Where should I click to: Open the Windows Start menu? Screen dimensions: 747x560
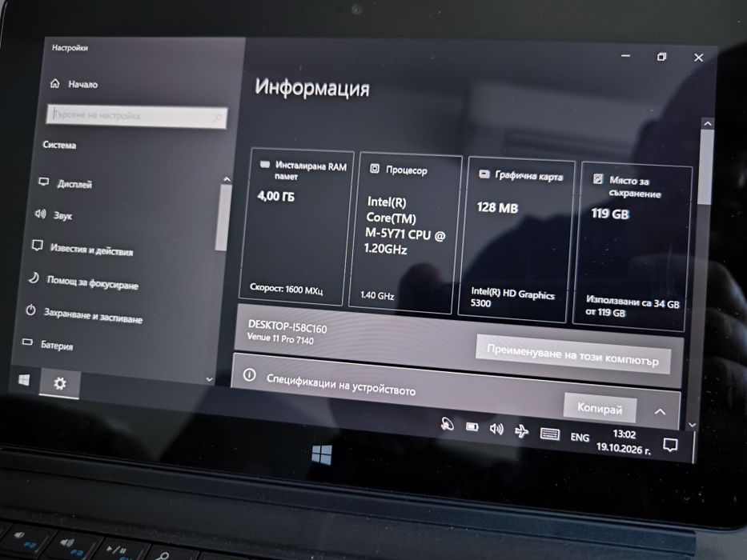[24, 380]
